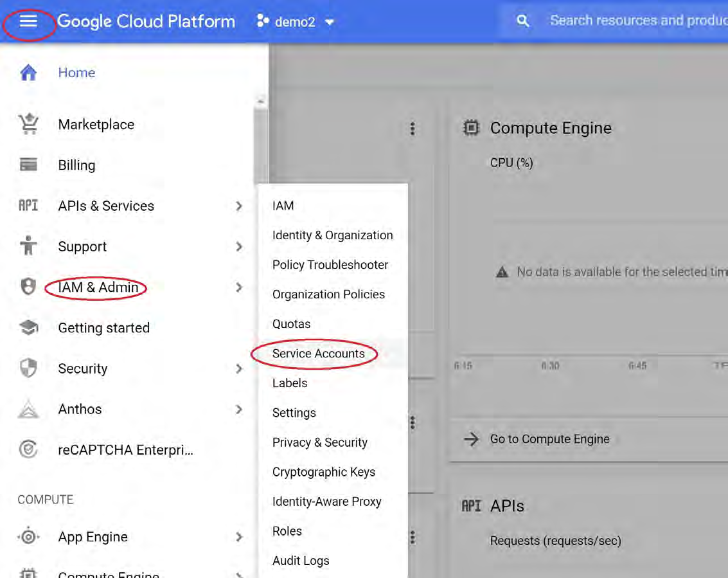
Task: Click the warning triangle icon in CPU chart
Action: click(x=502, y=272)
